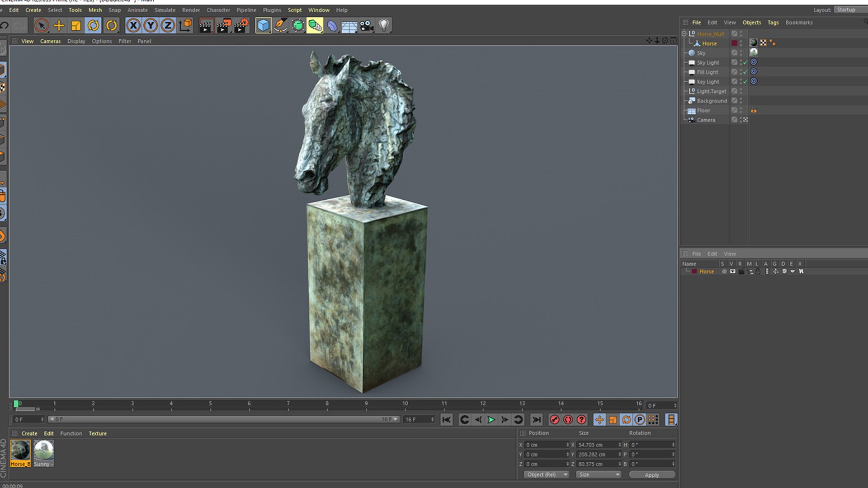
Task: Open the Object (Rel) coordinate dropdown
Action: (x=547, y=474)
